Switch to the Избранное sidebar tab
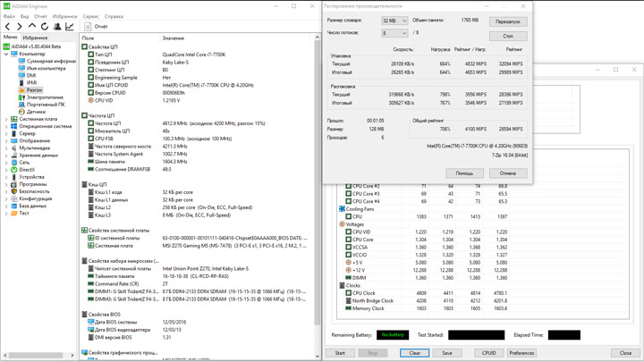644x362 pixels. coord(35,38)
